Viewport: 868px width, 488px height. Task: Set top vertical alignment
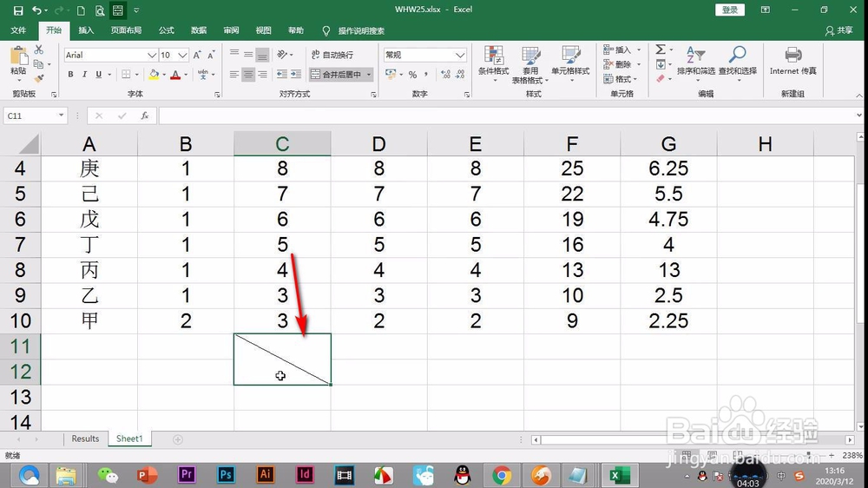pos(234,55)
